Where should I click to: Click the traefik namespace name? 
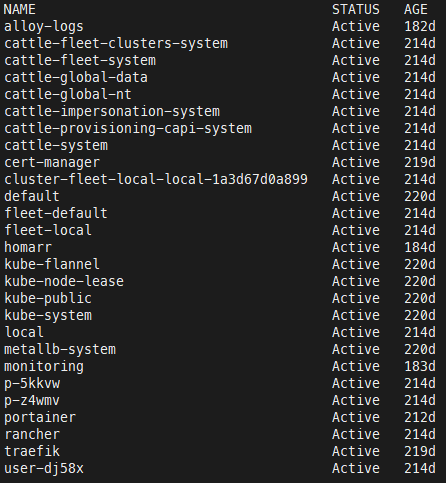click(32, 451)
